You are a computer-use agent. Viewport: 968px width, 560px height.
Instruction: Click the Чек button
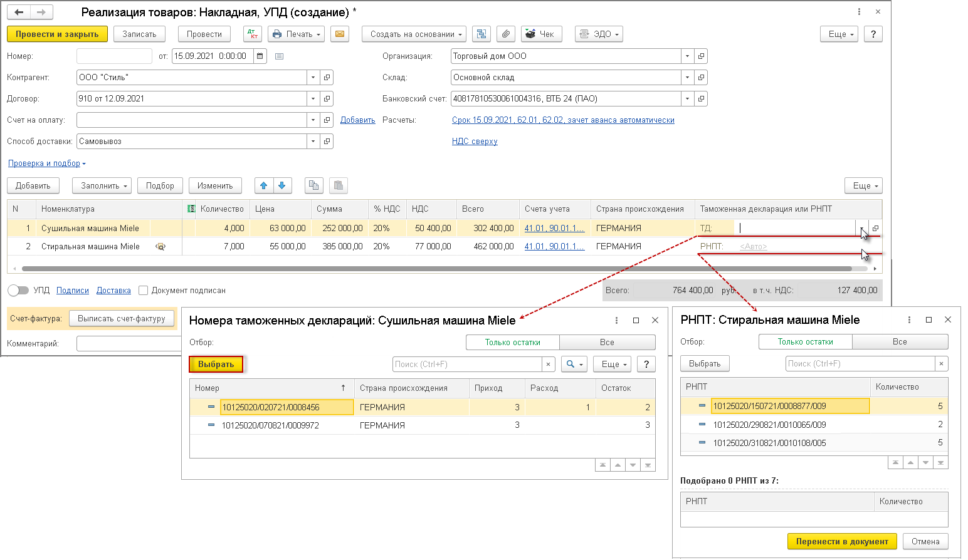click(x=542, y=34)
